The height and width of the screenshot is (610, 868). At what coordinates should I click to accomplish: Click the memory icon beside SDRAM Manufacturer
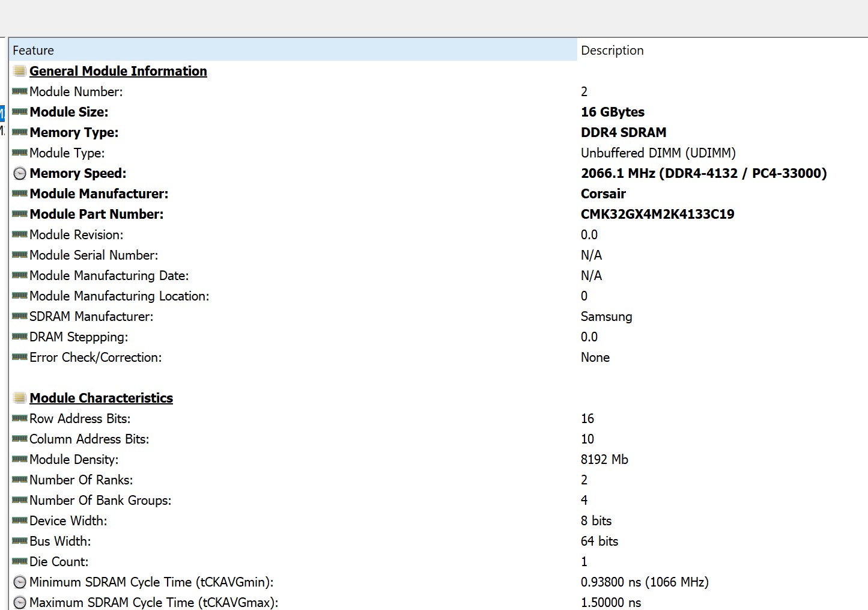click(x=19, y=316)
